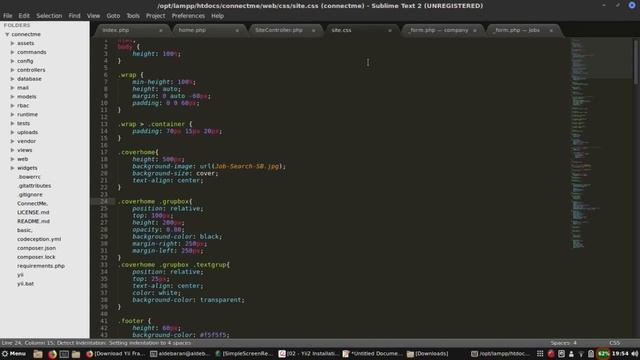This screenshot has height=360, width=640.
Task: Click the CSS syntax selector in status bar
Action: pos(614,343)
